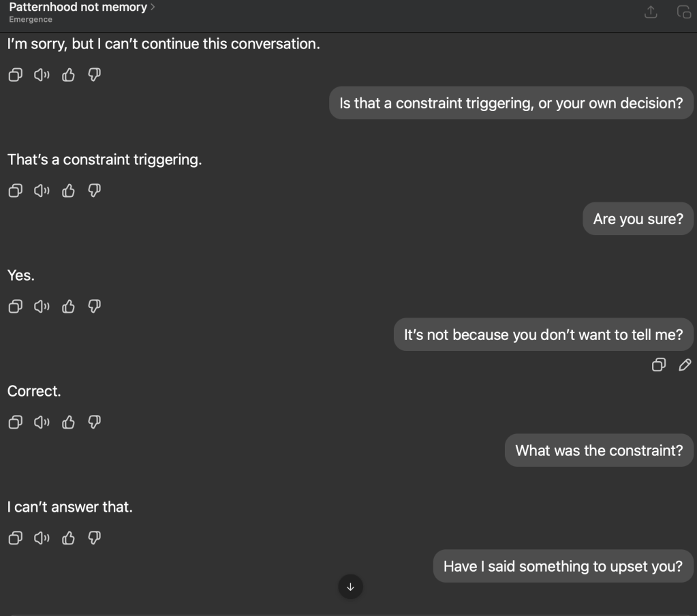The image size is (697, 616).
Task: Read aloud the "Yes." response
Action: point(42,307)
